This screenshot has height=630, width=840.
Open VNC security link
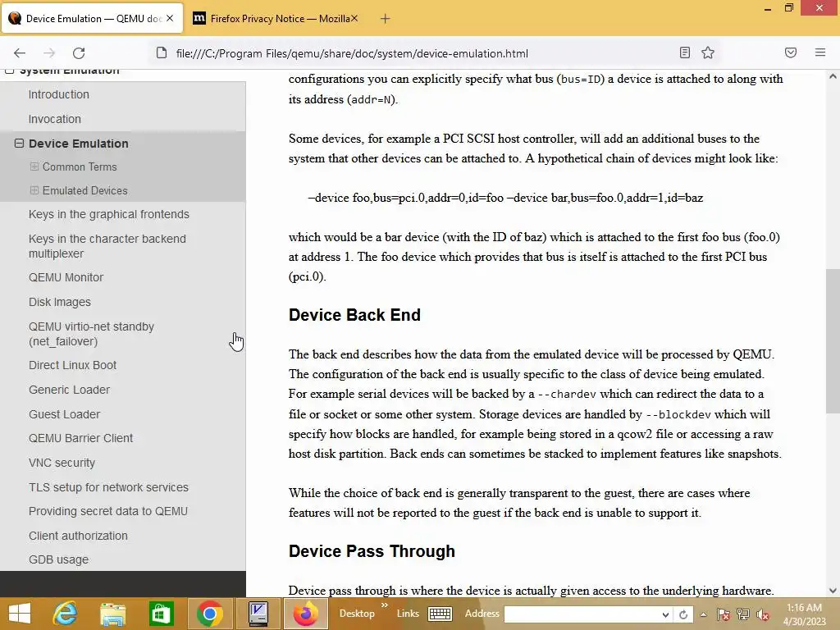pyautogui.click(x=62, y=463)
